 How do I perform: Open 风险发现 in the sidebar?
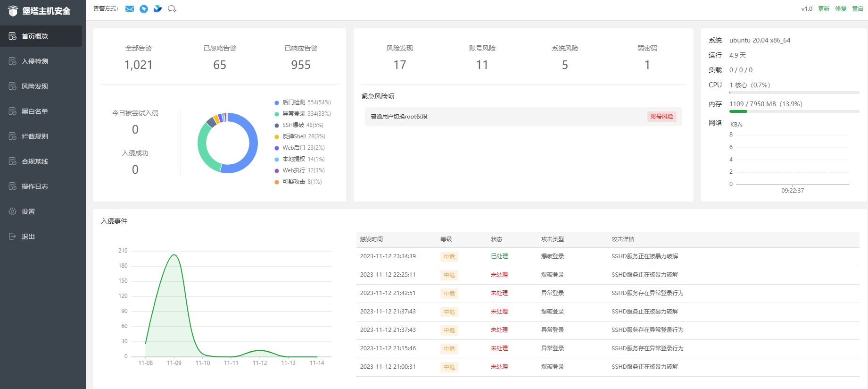coord(35,86)
